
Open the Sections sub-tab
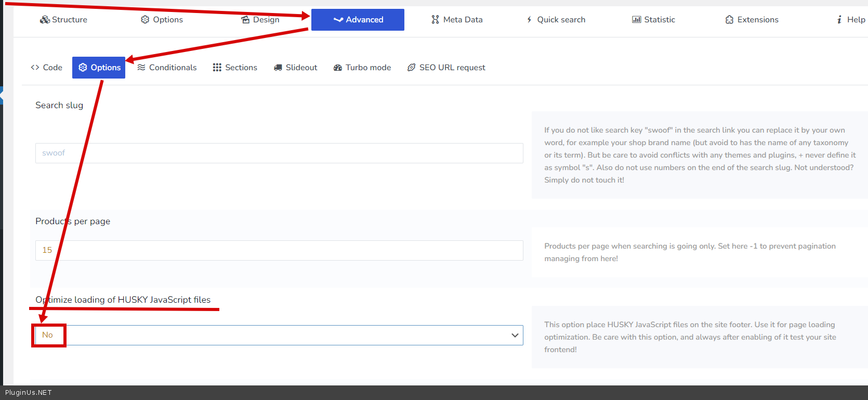pos(235,68)
